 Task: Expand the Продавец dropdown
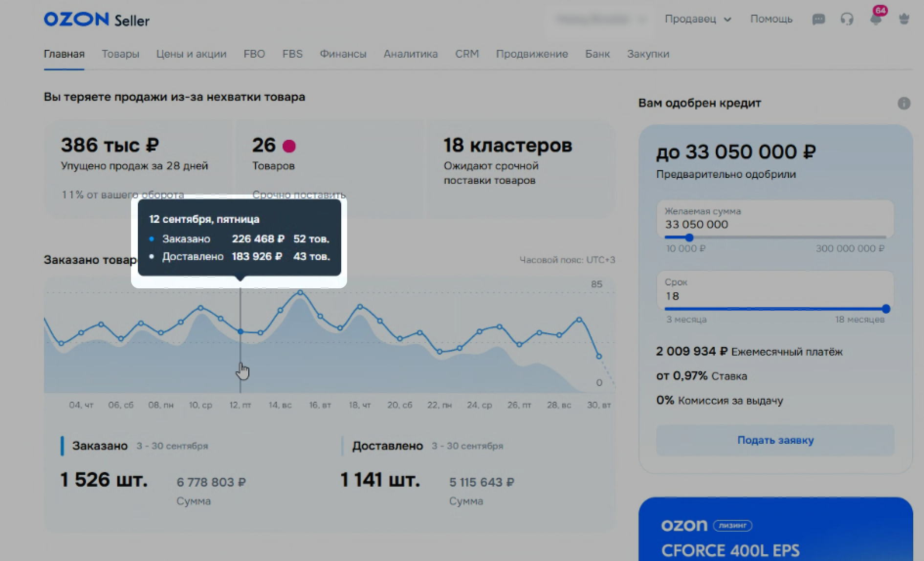click(698, 20)
